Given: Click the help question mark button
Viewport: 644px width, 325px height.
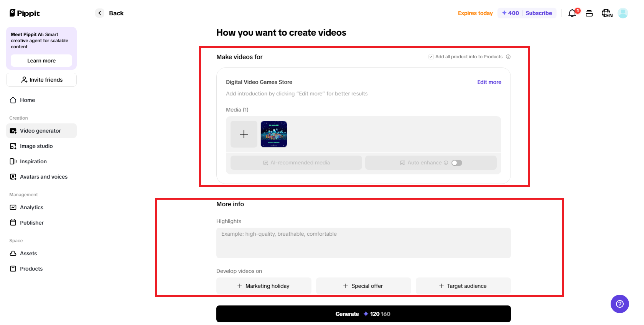Looking at the screenshot, I should (x=619, y=304).
